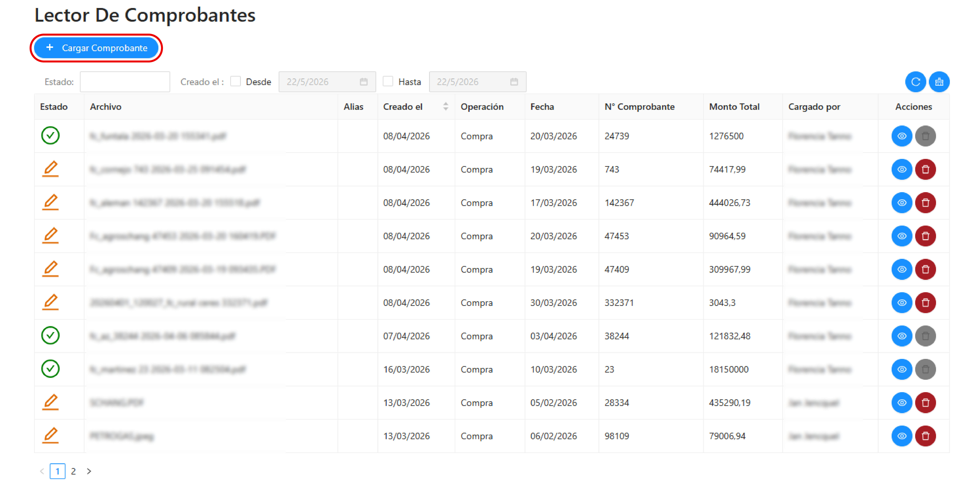980x485 pixels.
Task: View comprobante 38244 with eye icon
Action: [x=902, y=336]
